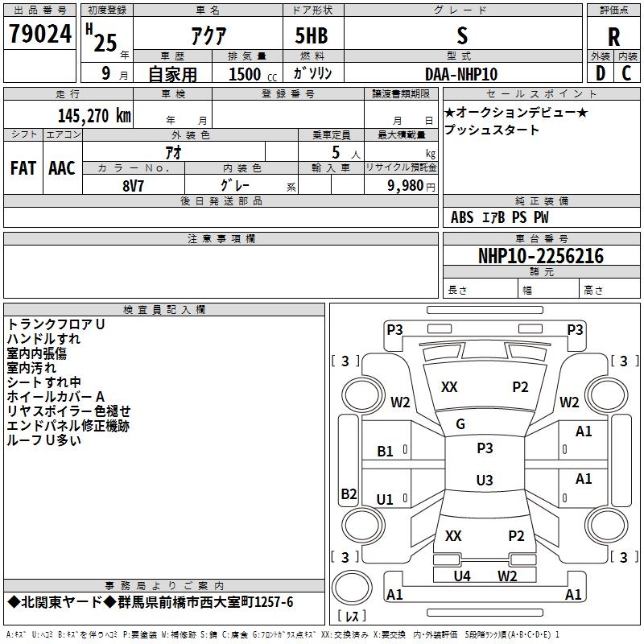Select the 純正装備 header

[x=542, y=200]
